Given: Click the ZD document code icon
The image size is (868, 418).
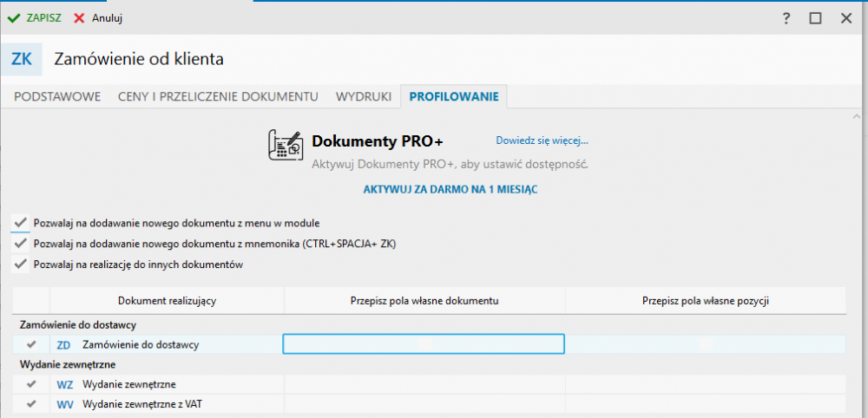Looking at the screenshot, I should [x=63, y=345].
